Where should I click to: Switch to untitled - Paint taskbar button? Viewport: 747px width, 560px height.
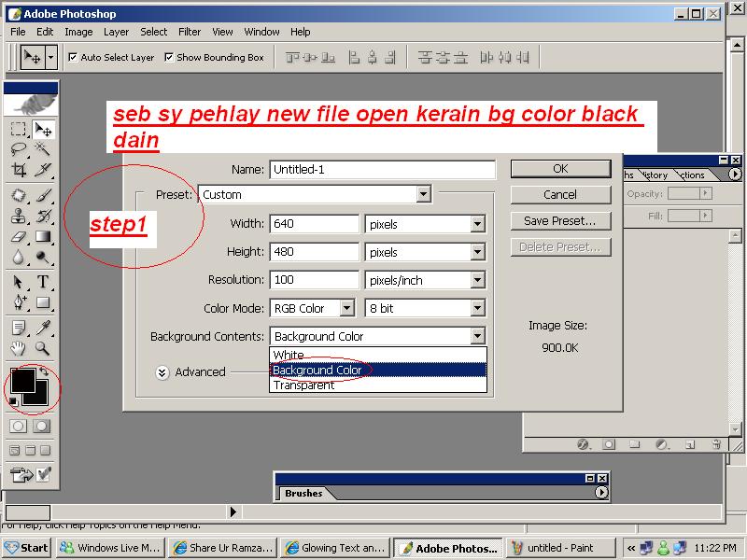pos(560,548)
